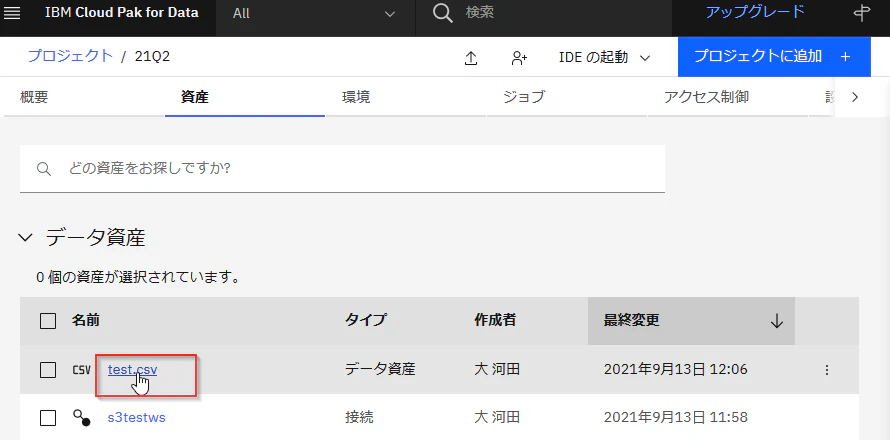
Task: Click IBM Cloud Pak for Data title
Action: 122,12
